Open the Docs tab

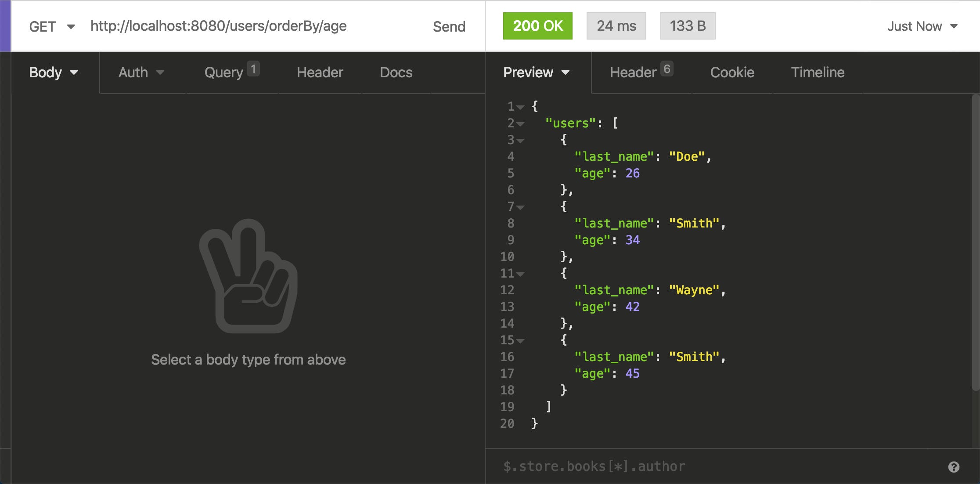pos(395,72)
